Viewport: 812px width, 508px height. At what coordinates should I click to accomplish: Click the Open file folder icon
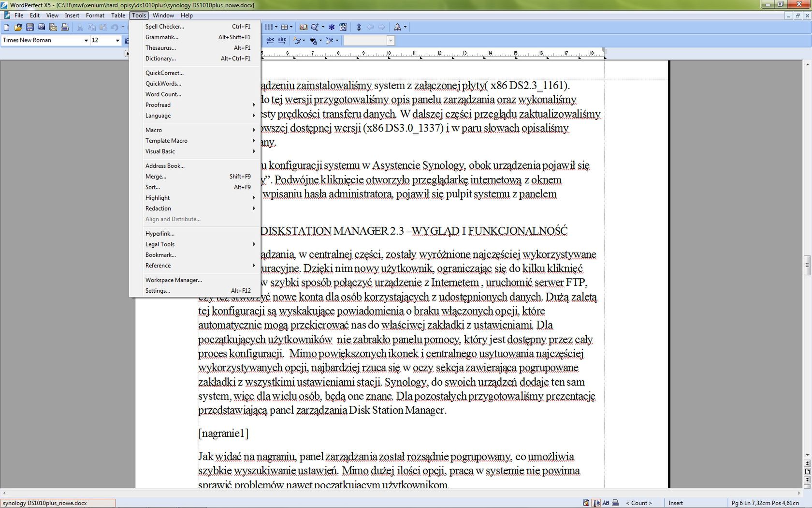18,27
